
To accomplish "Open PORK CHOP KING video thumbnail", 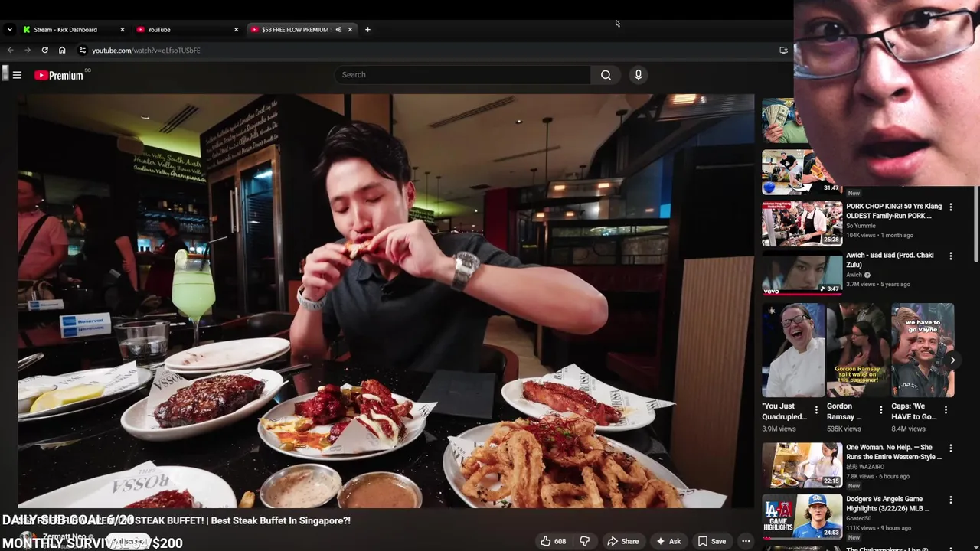I will (802, 223).
